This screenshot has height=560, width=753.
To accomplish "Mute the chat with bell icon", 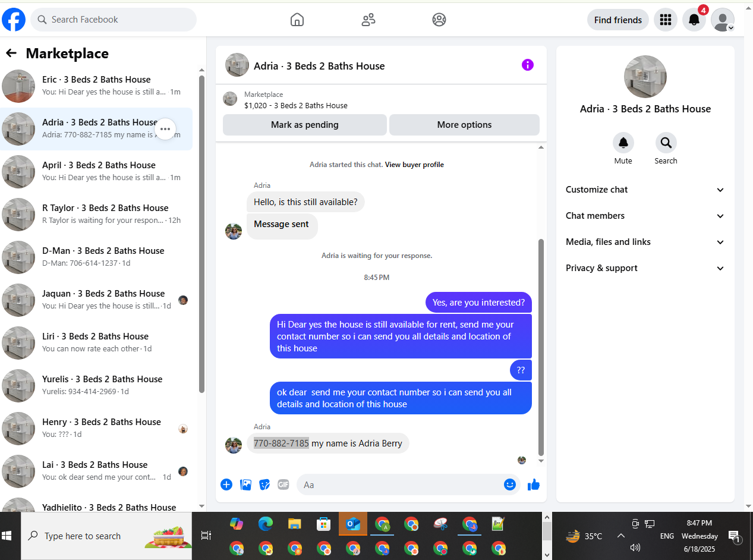I will 623,143.
